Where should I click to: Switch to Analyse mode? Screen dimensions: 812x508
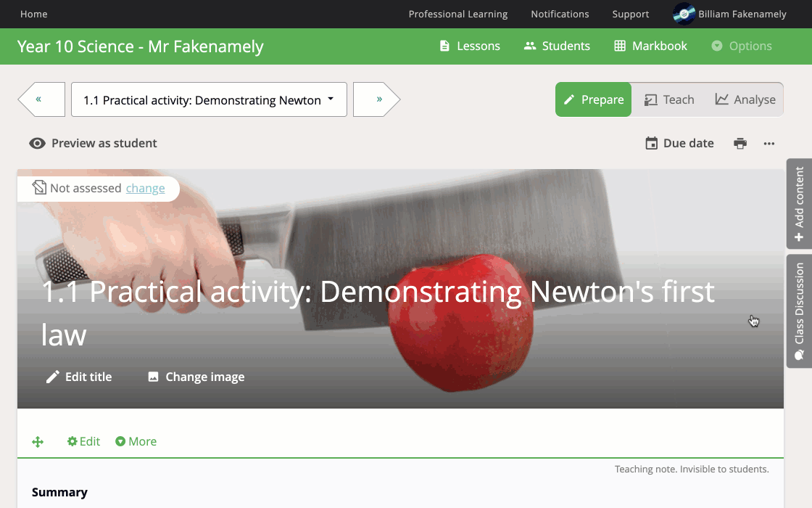tap(745, 99)
